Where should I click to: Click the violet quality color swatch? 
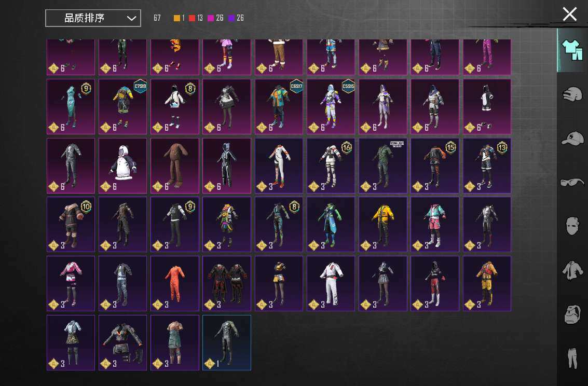pos(231,18)
